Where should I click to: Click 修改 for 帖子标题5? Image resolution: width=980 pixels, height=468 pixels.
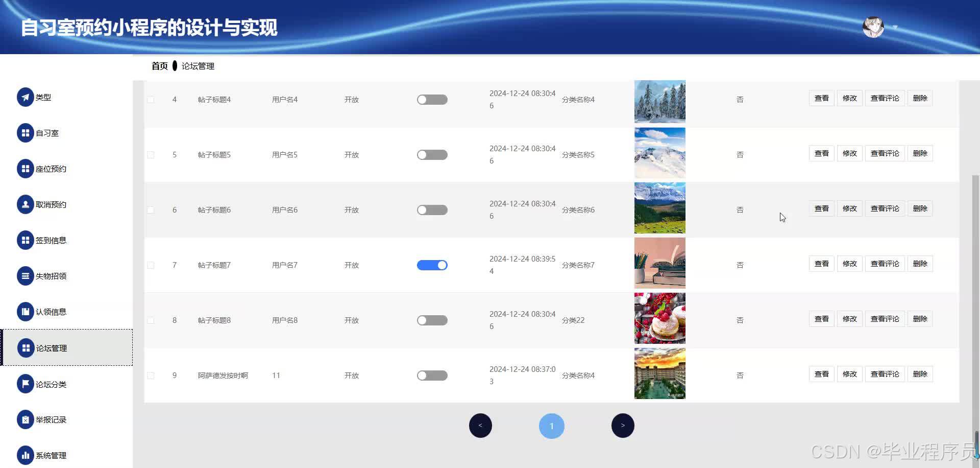(x=850, y=153)
